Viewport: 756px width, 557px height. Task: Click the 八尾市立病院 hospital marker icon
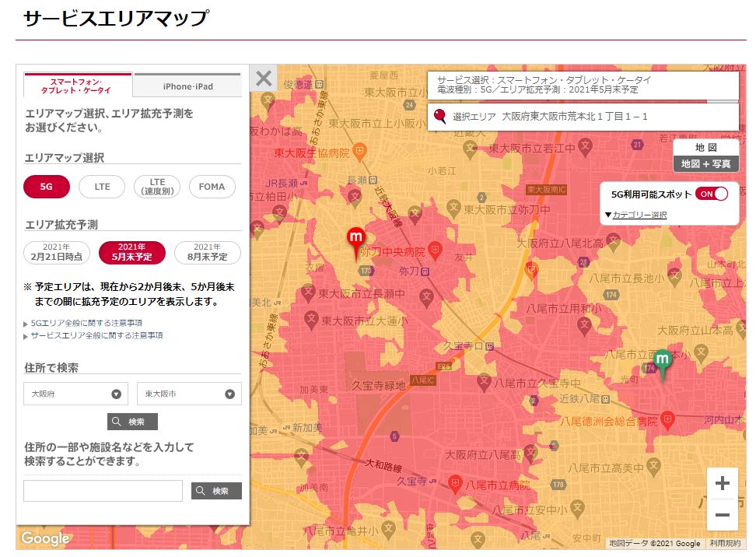(x=455, y=484)
